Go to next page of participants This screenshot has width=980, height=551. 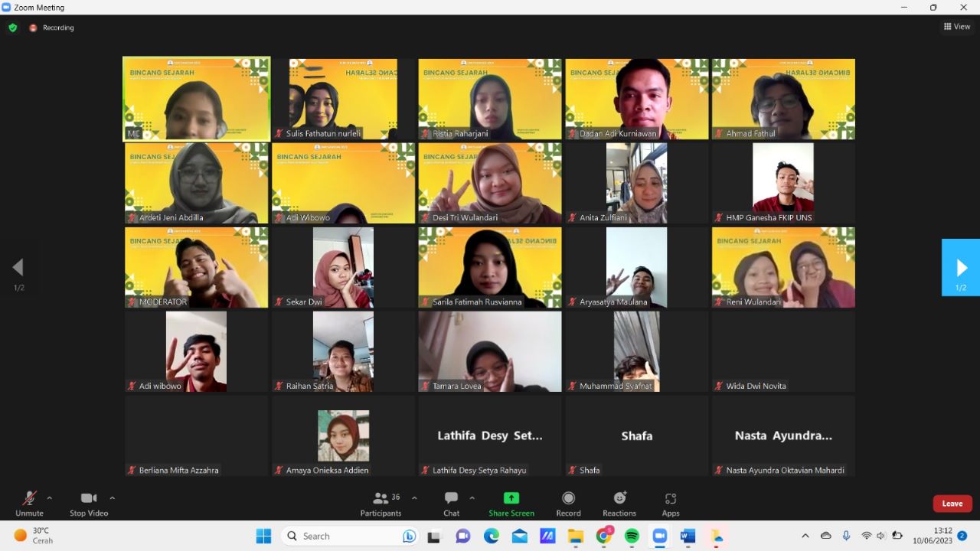[962, 268]
